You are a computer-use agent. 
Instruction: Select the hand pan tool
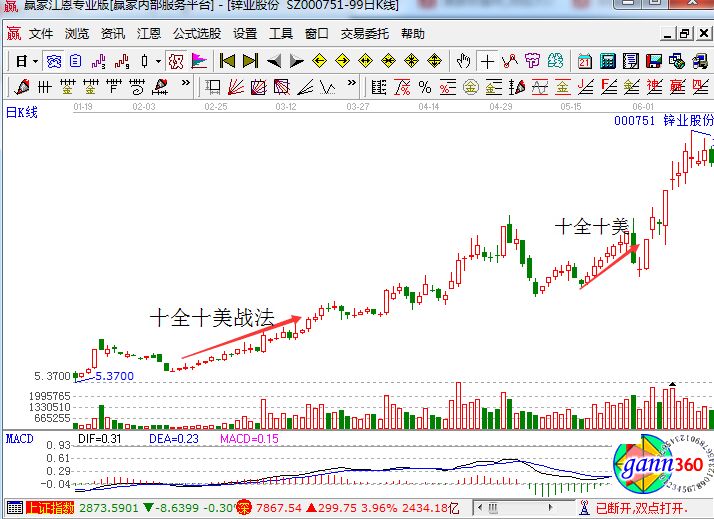[464, 61]
